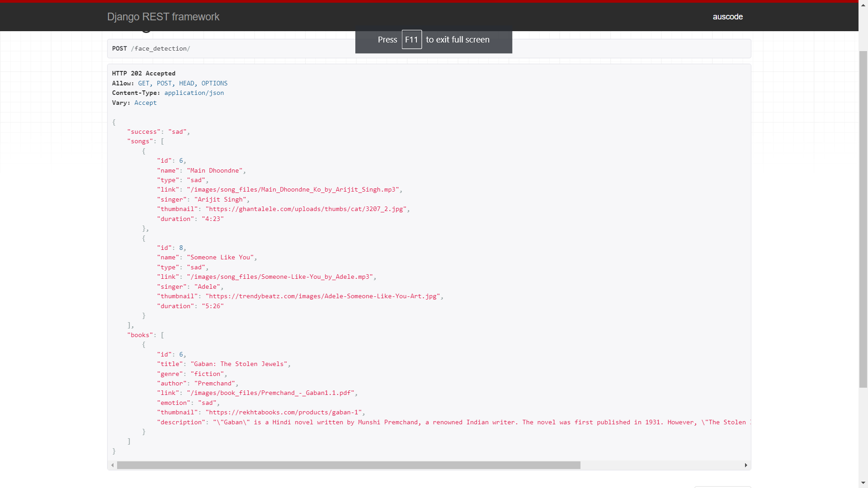Click the horizontal scrollbar left arrow
This screenshot has height=488, width=868.
click(112, 465)
